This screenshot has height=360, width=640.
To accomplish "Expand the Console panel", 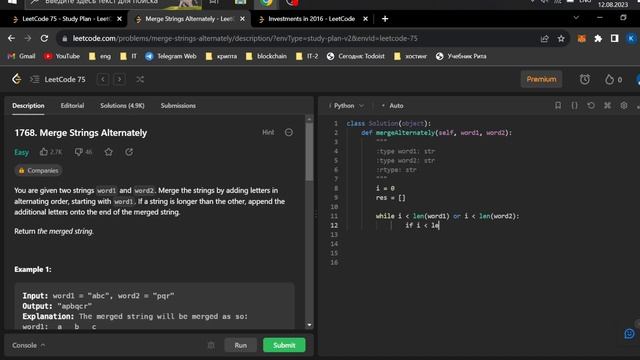I will tap(28, 345).
